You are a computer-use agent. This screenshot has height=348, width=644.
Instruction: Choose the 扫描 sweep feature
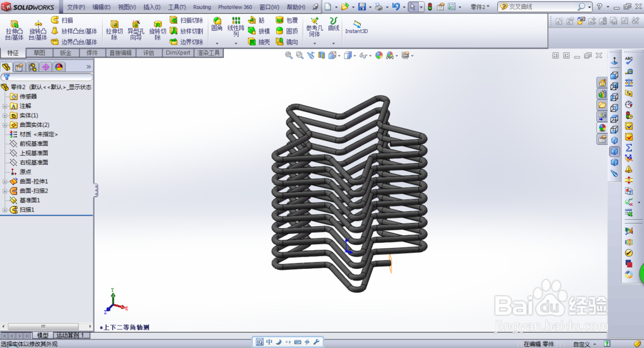coord(62,20)
